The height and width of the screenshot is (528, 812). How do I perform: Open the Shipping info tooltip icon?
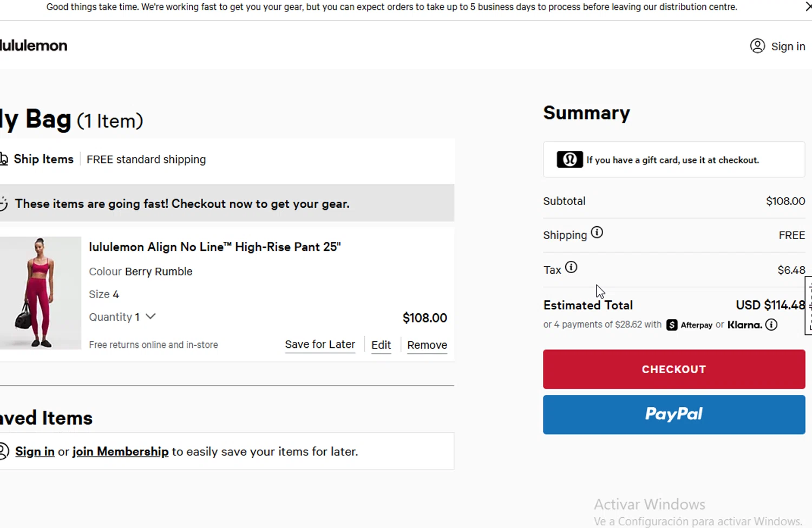pyautogui.click(x=597, y=233)
